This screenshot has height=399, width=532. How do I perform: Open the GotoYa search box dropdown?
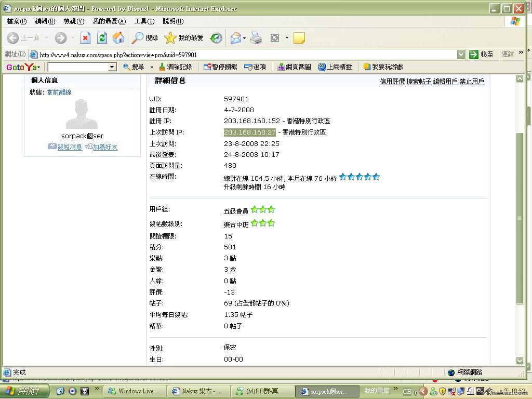click(x=112, y=67)
